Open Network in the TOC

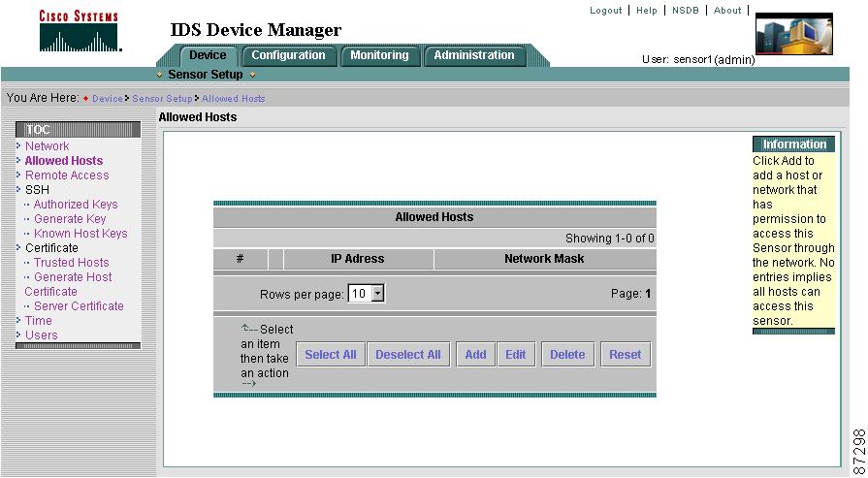48,146
